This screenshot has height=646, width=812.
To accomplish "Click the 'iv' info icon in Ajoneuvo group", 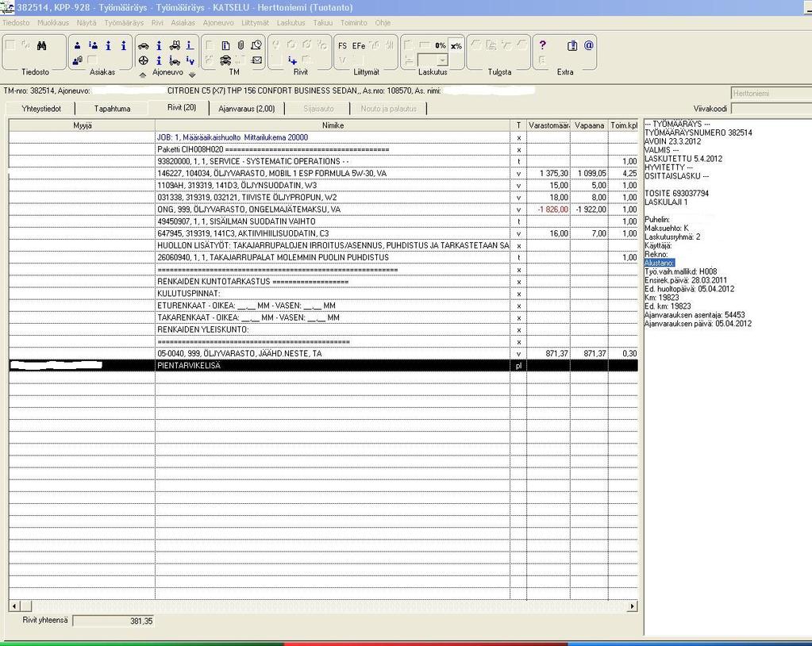I will coord(190,60).
